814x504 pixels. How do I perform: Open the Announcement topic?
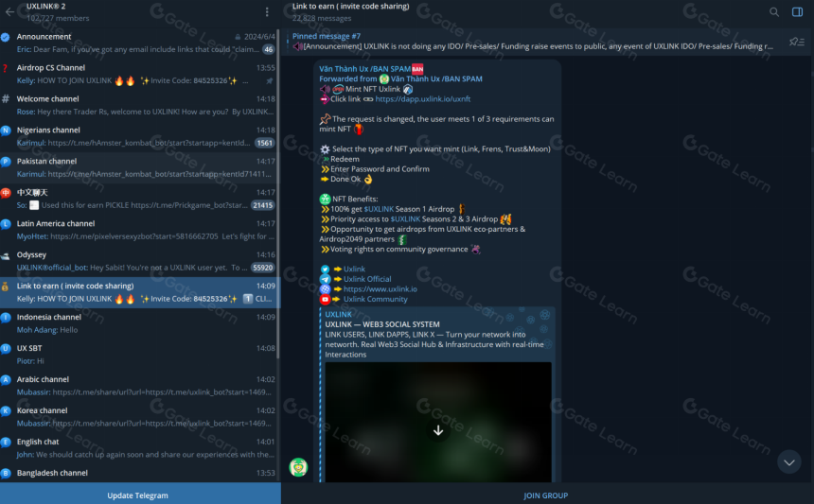pos(139,43)
